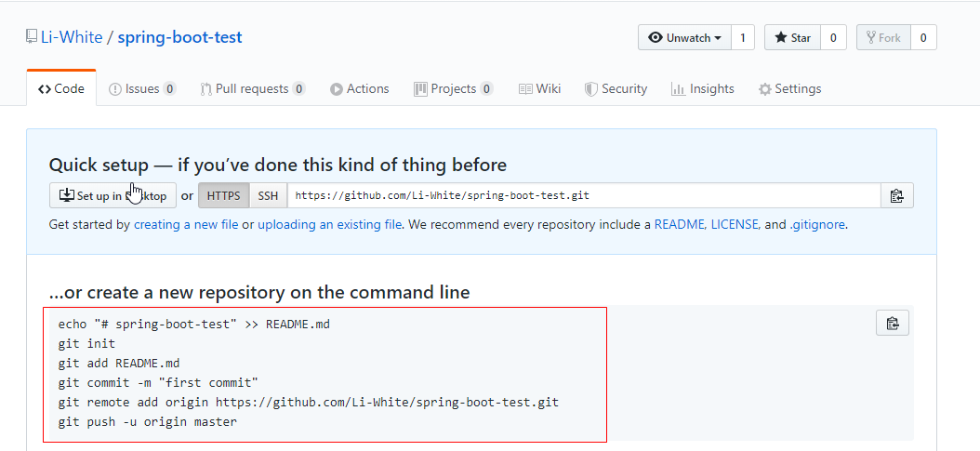View the Security tab
Screen dimensions: 980x451
[x=616, y=89]
